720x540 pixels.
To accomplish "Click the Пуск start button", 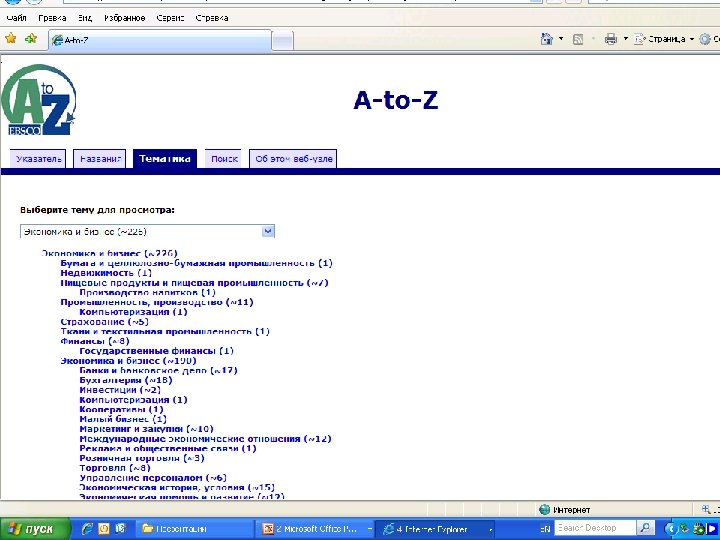I will click(34, 529).
